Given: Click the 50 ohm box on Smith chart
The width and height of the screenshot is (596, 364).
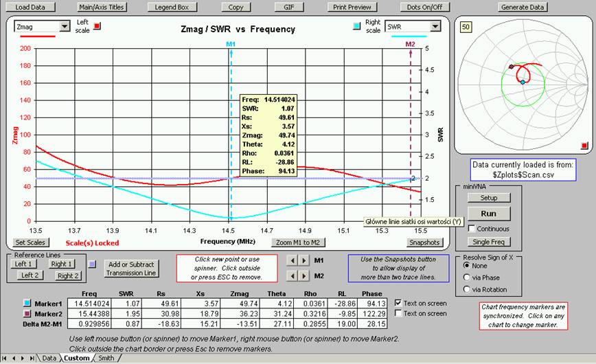Looking at the screenshot, I should tap(465, 27).
